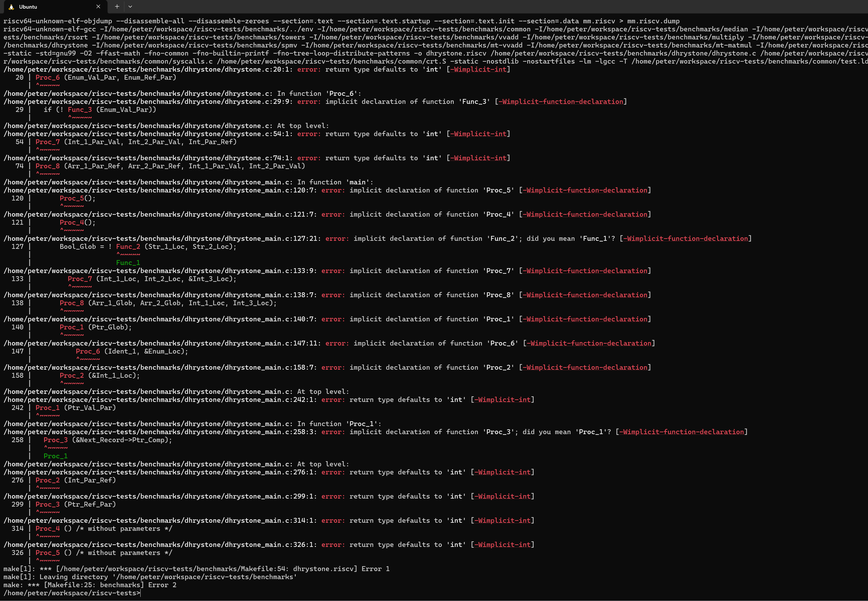Click the dhrystone_main.c:276:1 return type error
The image size is (868, 601).
point(269,472)
